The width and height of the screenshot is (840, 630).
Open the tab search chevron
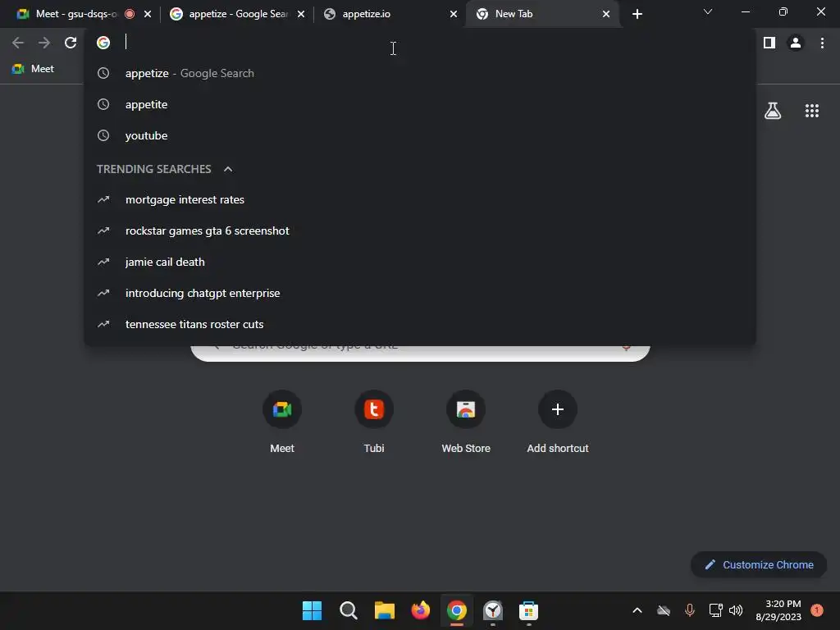coord(708,11)
